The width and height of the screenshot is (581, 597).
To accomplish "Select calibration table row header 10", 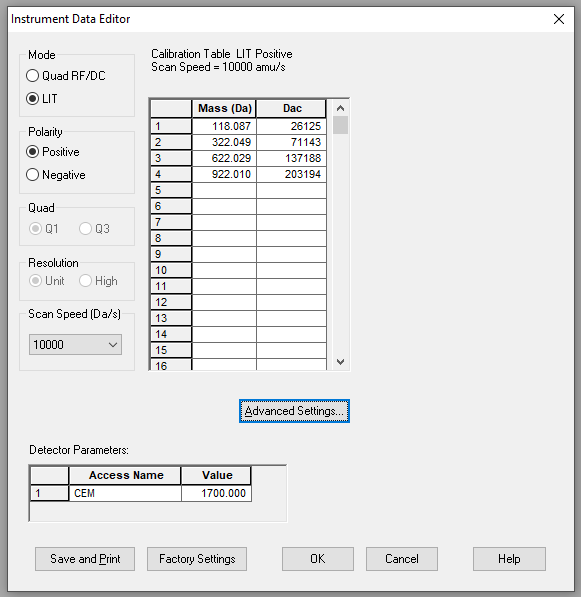I will click(171, 270).
